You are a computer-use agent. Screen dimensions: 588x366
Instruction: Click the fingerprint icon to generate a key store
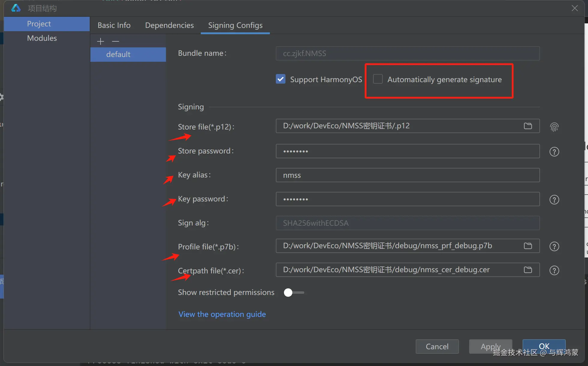tap(554, 127)
